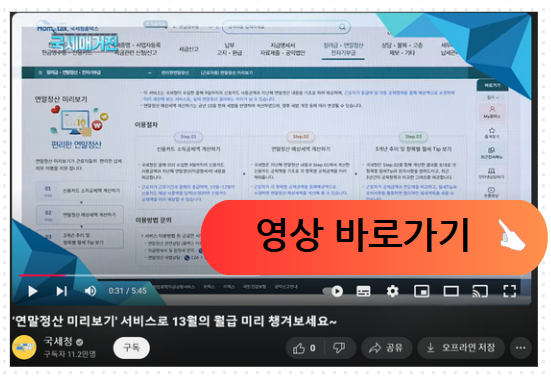This screenshot has width=551, height=377.
Task: Open video settings gear
Action: (393, 291)
